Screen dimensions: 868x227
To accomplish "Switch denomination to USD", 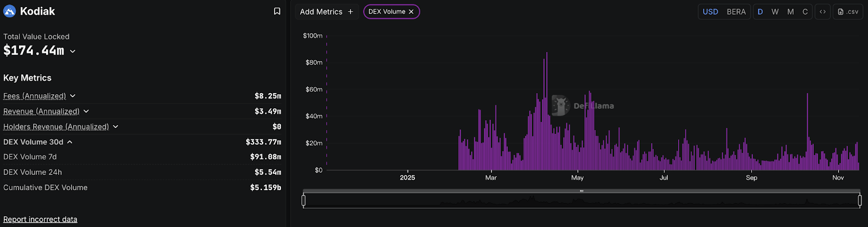I will 710,12.
